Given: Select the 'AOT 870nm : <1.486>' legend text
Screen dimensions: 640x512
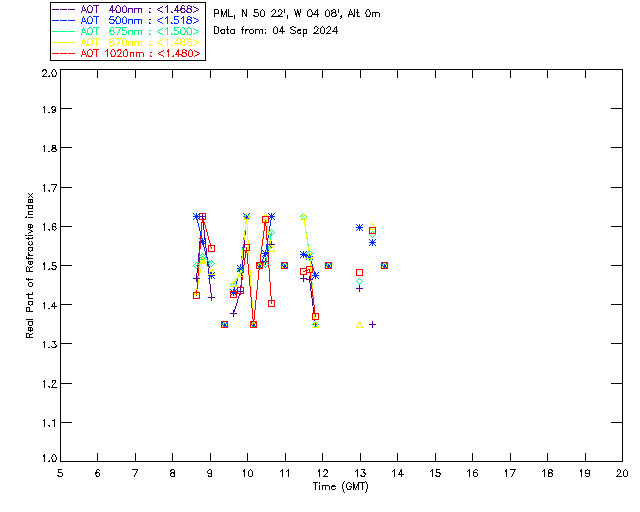Looking at the screenshot, I should point(140,42).
